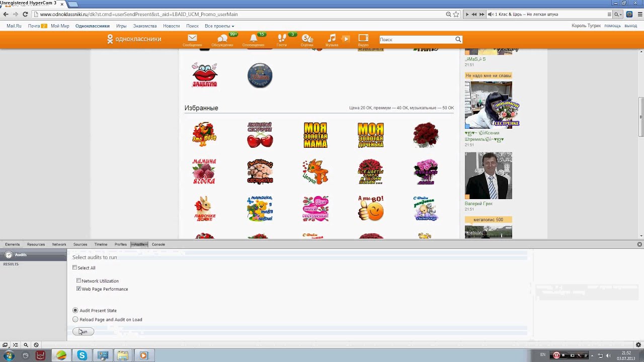Click the orange music play arrow
Viewport: 644px width, 362px height.
(346, 39)
